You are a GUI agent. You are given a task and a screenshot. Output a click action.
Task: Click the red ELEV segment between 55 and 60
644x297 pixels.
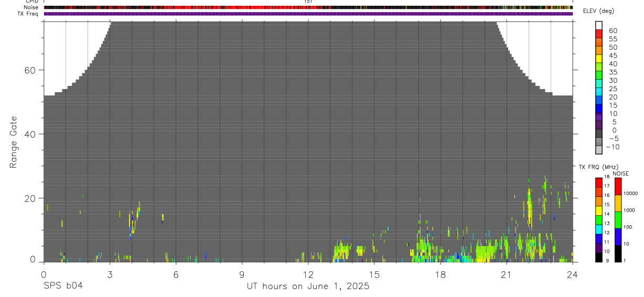click(x=598, y=33)
